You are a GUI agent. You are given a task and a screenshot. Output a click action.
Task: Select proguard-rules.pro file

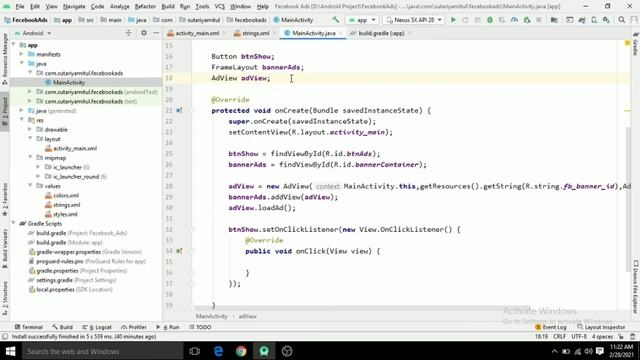point(87,261)
